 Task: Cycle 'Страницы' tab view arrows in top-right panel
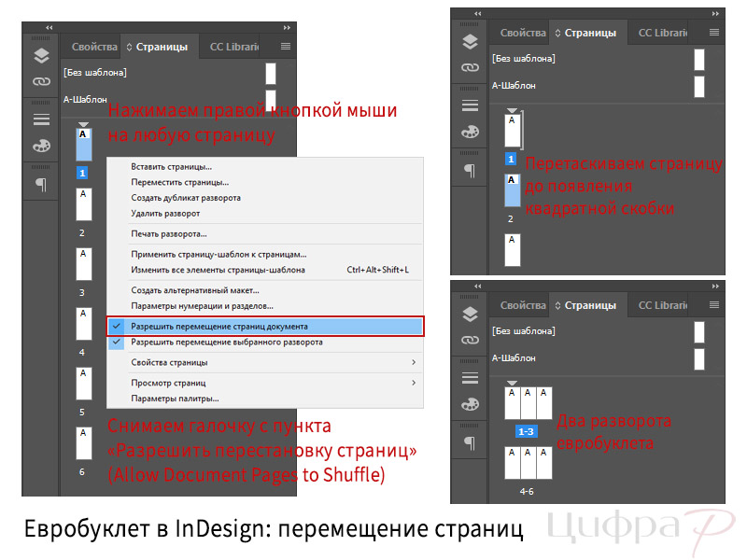(x=557, y=34)
